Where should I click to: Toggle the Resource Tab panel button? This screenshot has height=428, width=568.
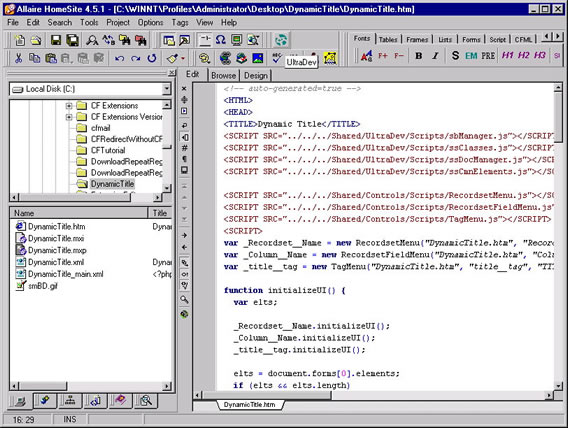[168, 40]
